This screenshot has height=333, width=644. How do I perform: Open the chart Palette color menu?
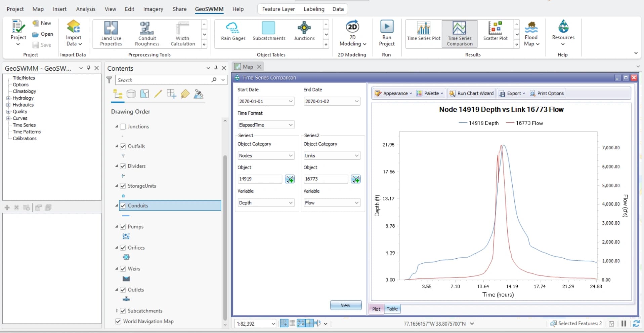coord(430,94)
